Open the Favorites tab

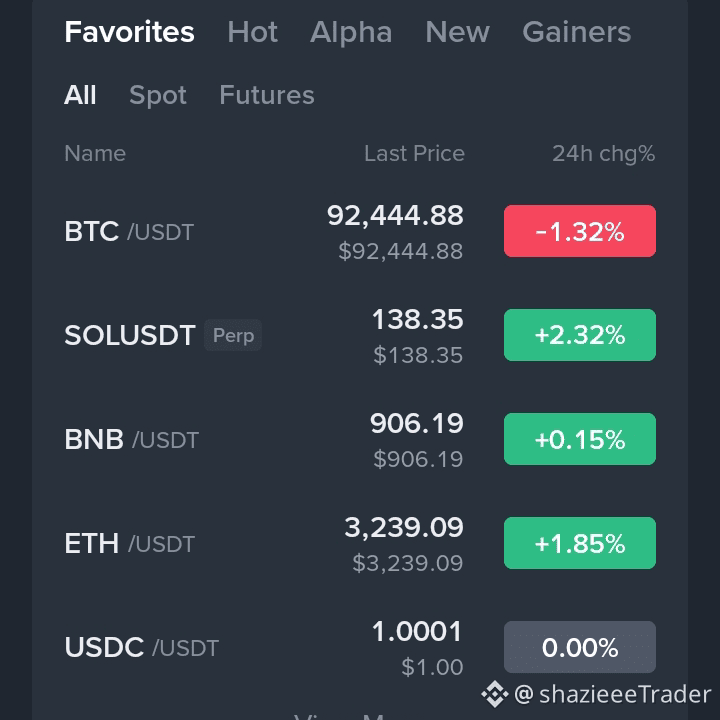click(x=129, y=32)
